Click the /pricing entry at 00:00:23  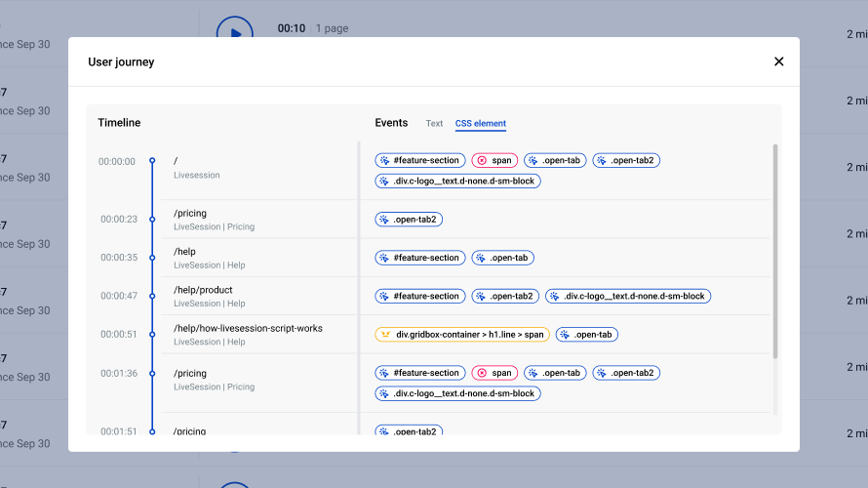[190, 214]
